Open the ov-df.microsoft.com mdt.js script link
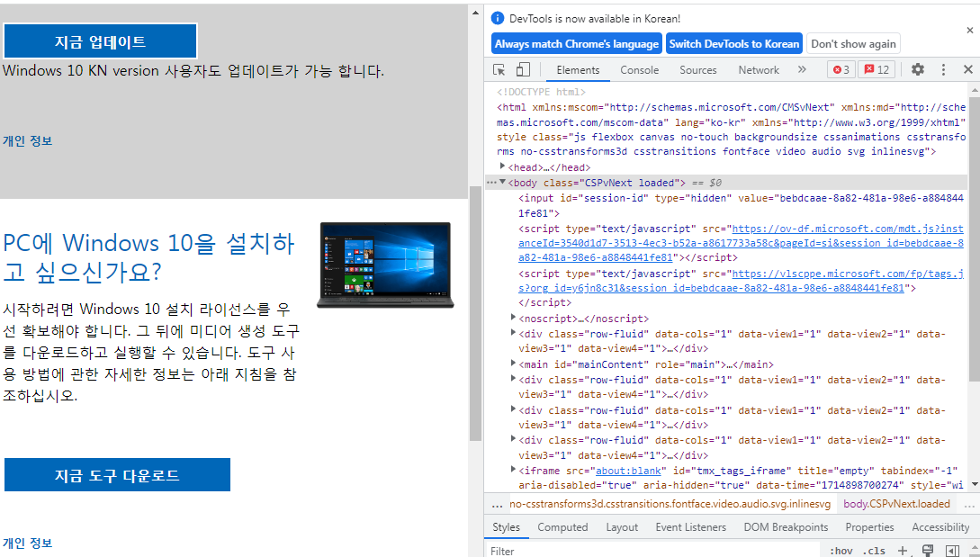This screenshot has height=557, width=980. click(x=741, y=243)
